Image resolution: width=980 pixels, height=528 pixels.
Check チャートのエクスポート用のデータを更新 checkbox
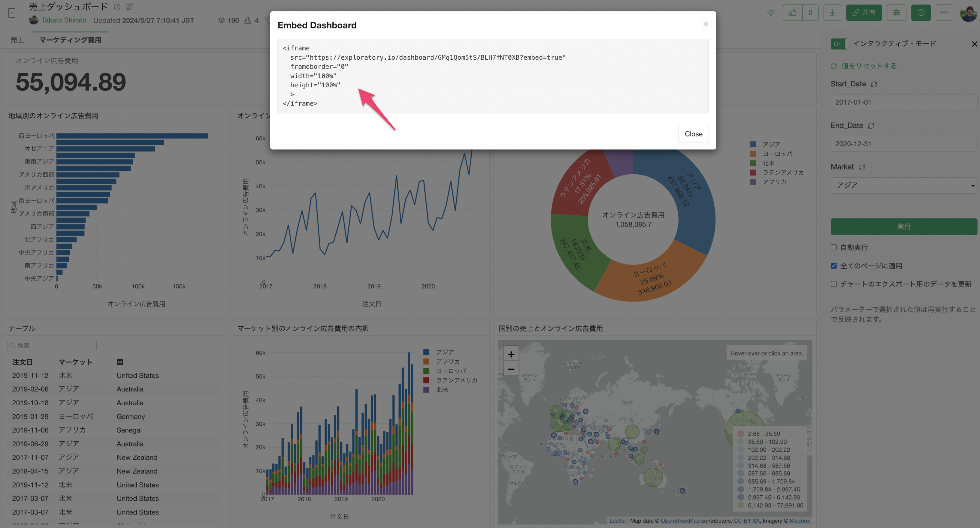(833, 284)
